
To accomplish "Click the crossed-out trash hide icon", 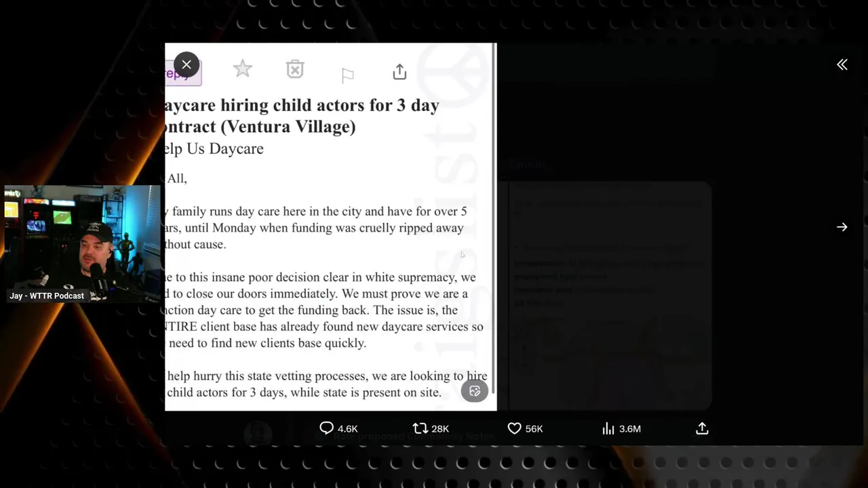I will tap(295, 69).
